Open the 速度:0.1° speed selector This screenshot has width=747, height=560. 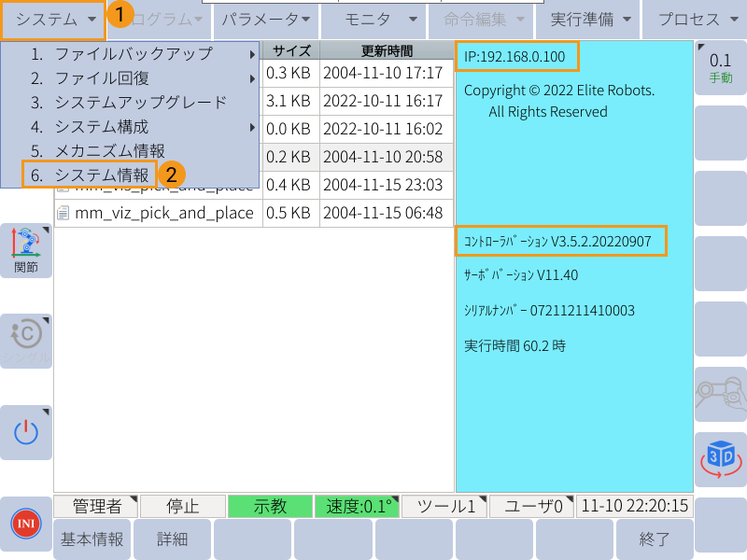[358, 506]
